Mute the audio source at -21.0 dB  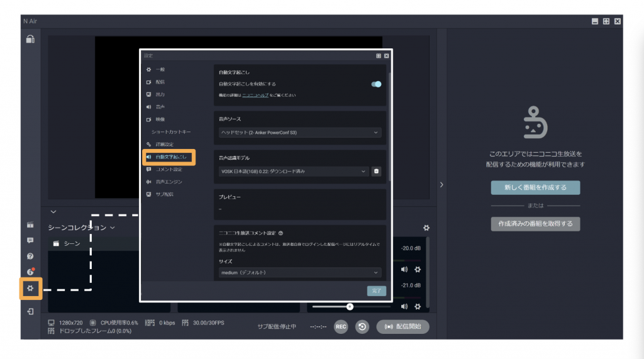pos(404,306)
